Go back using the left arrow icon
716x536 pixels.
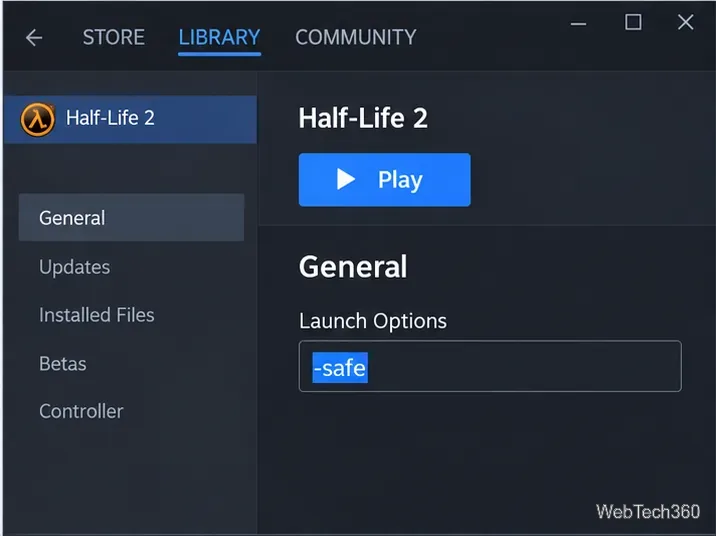pos(34,37)
